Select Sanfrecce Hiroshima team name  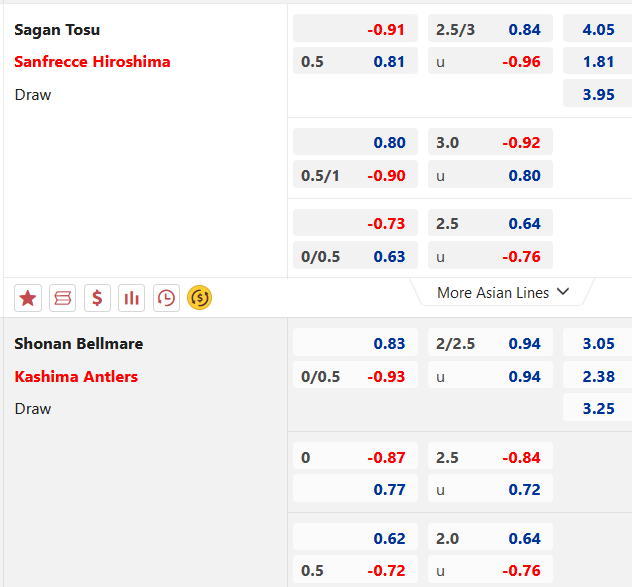92,62
